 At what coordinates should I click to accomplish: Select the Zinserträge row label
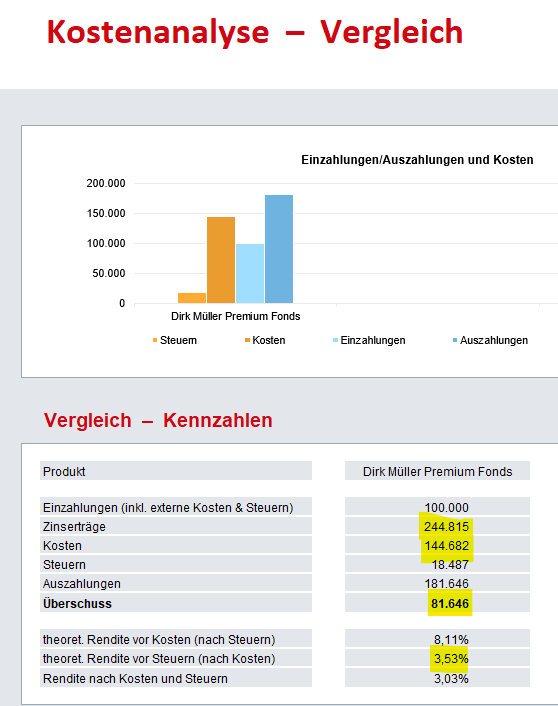click(74, 527)
